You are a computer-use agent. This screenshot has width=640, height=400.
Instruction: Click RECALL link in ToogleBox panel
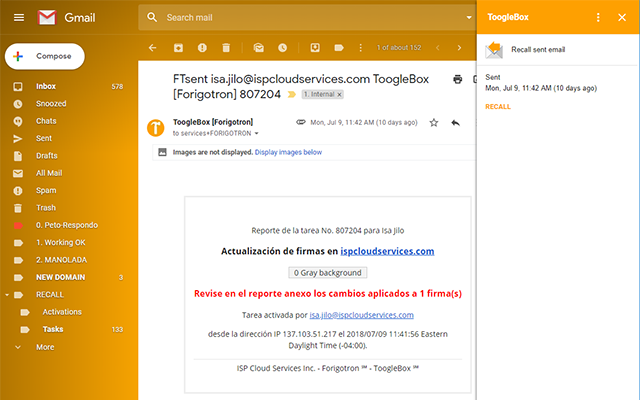coord(498,107)
